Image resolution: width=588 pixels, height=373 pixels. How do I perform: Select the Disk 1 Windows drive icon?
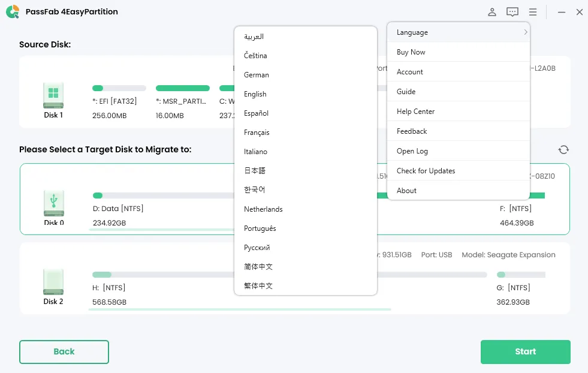[53, 95]
